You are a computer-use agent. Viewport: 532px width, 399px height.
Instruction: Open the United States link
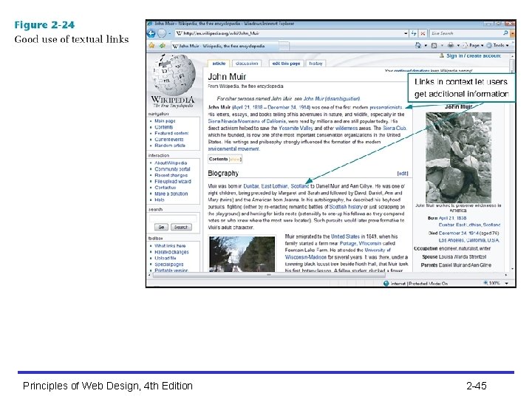pos(345,236)
